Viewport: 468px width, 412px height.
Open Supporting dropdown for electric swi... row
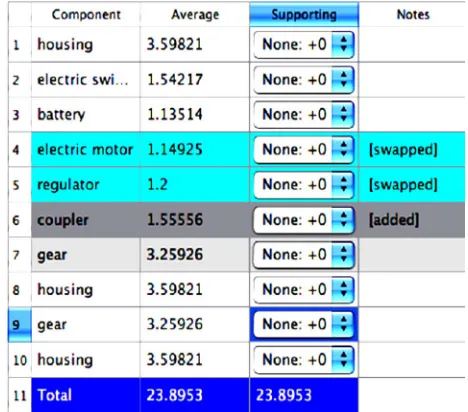(303, 80)
